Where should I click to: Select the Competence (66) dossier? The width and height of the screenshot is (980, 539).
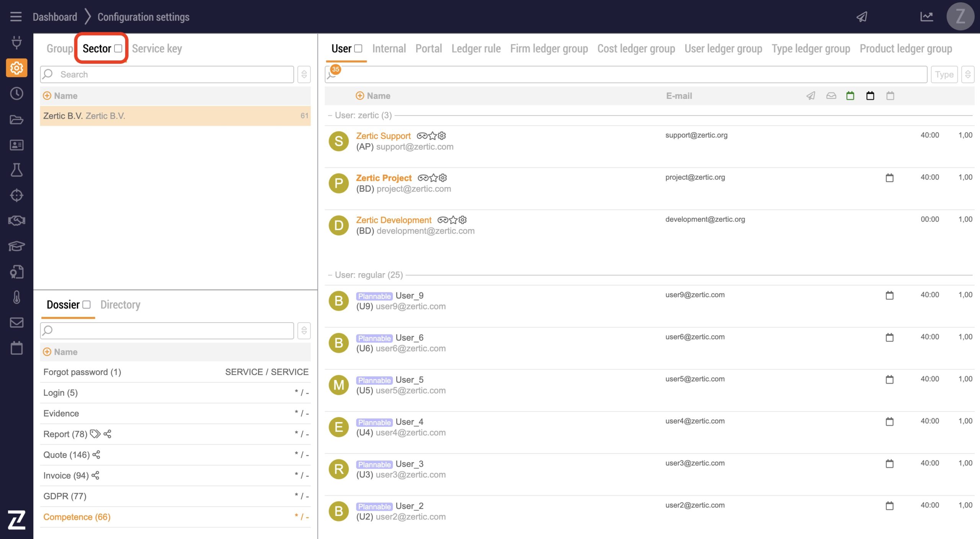coord(77,517)
